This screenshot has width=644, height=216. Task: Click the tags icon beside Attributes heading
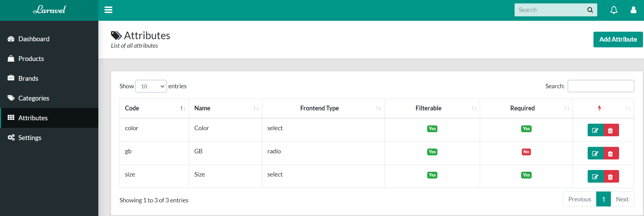(x=116, y=35)
